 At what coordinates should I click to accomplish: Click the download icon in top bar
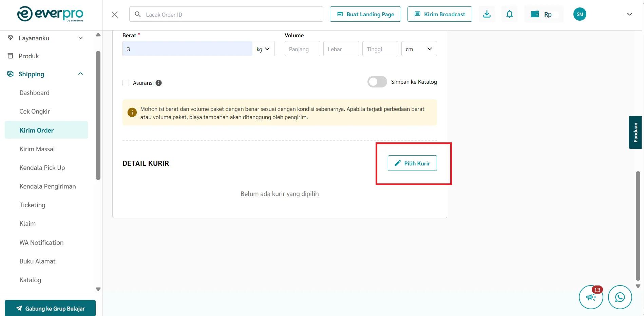pos(487,14)
